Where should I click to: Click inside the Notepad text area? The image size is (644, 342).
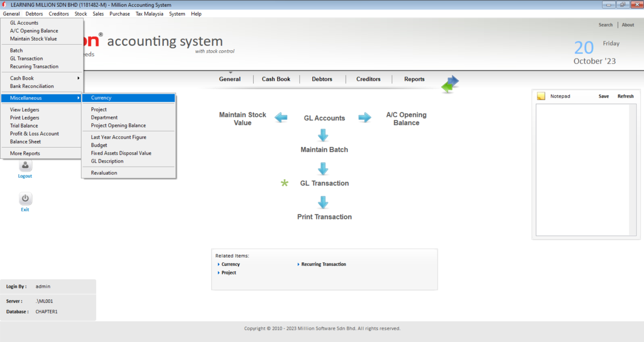tap(583, 170)
